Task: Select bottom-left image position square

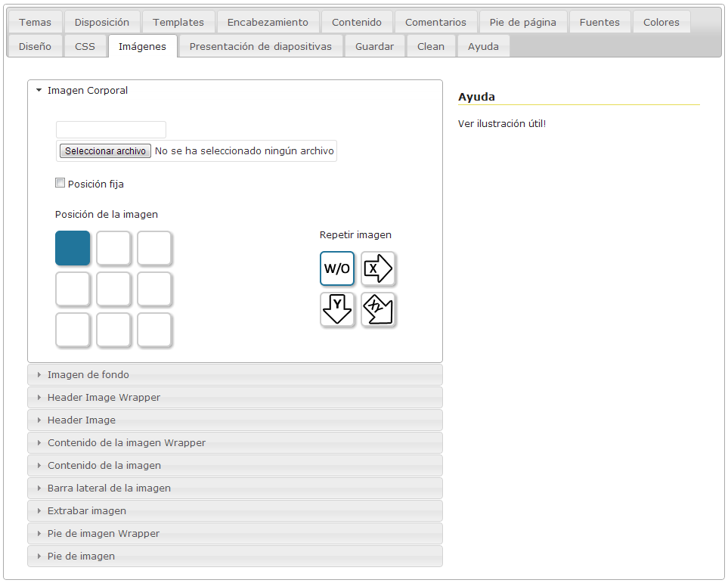Action: (73, 330)
